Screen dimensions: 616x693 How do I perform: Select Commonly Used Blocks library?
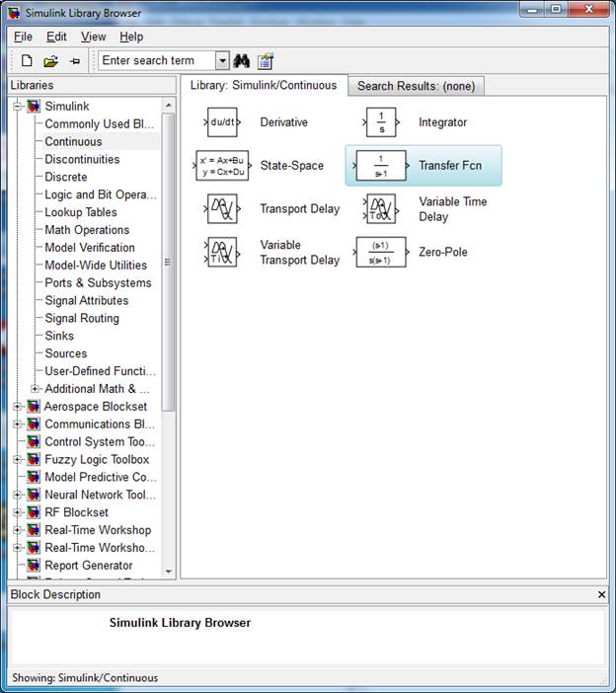click(x=100, y=123)
